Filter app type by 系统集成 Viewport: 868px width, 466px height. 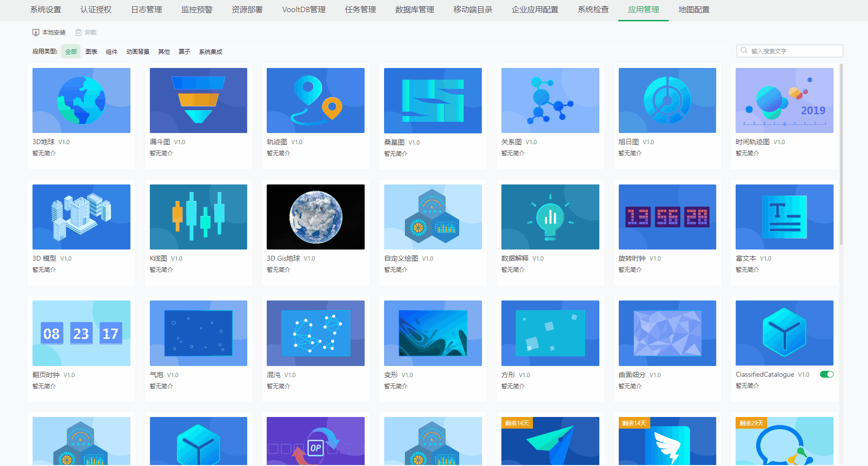point(210,51)
